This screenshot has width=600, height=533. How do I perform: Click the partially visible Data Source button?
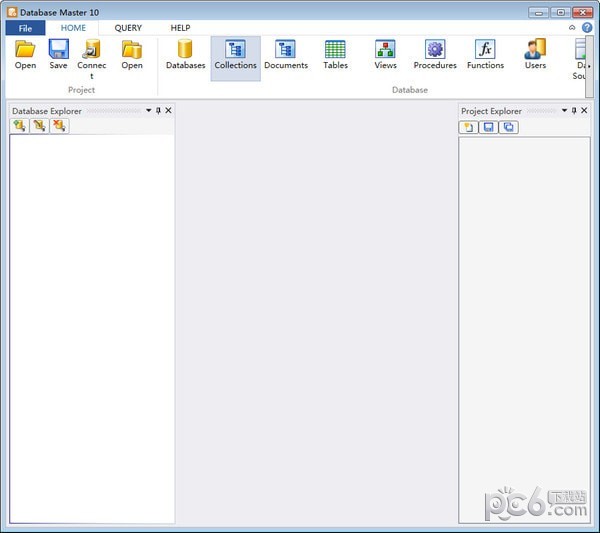pyautogui.click(x=579, y=59)
